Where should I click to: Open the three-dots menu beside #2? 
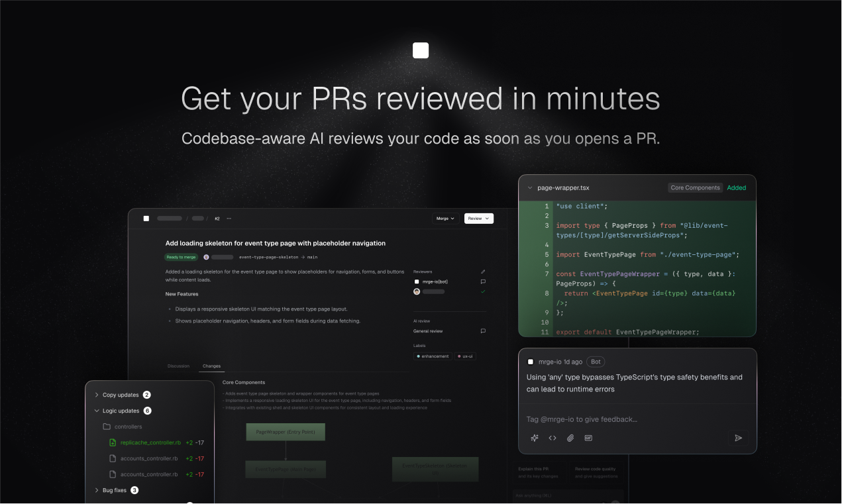point(229,219)
